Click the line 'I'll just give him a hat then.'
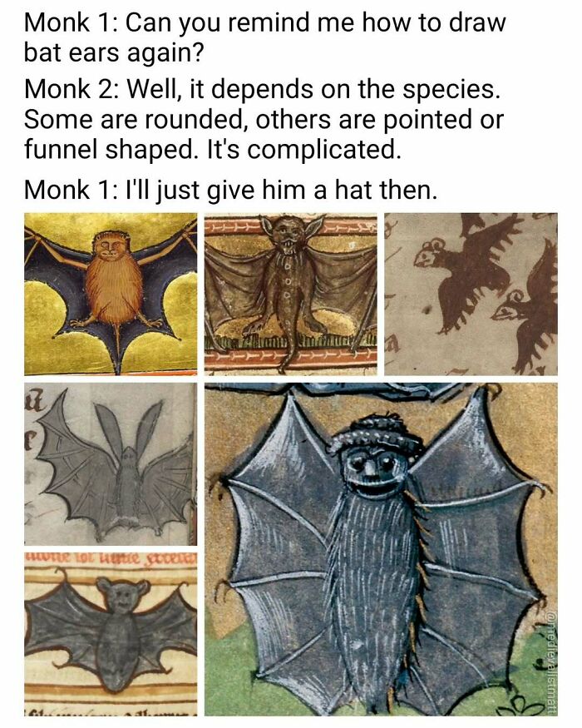The height and width of the screenshot is (728, 582). tap(282, 190)
